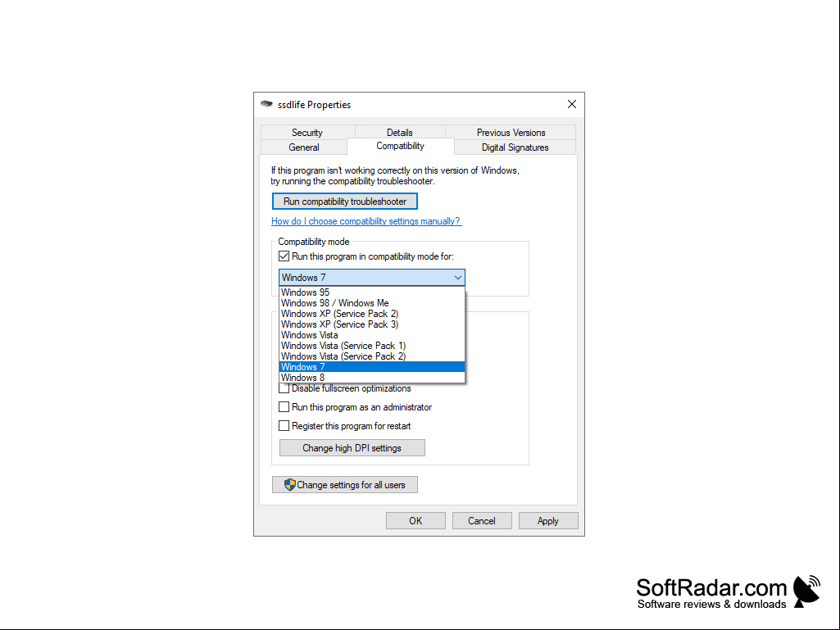
Task: Choose Windows Vista (Service Pack 2)
Action: [372, 357]
